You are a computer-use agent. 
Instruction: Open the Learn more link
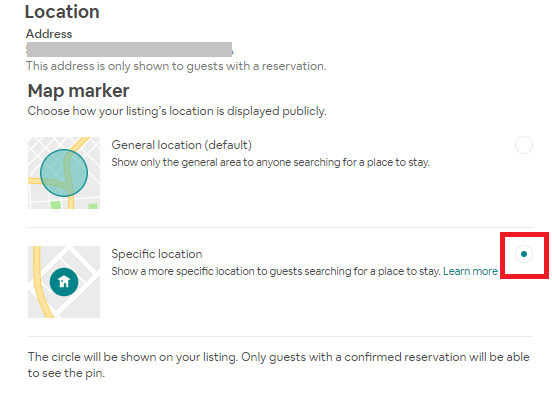470,271
